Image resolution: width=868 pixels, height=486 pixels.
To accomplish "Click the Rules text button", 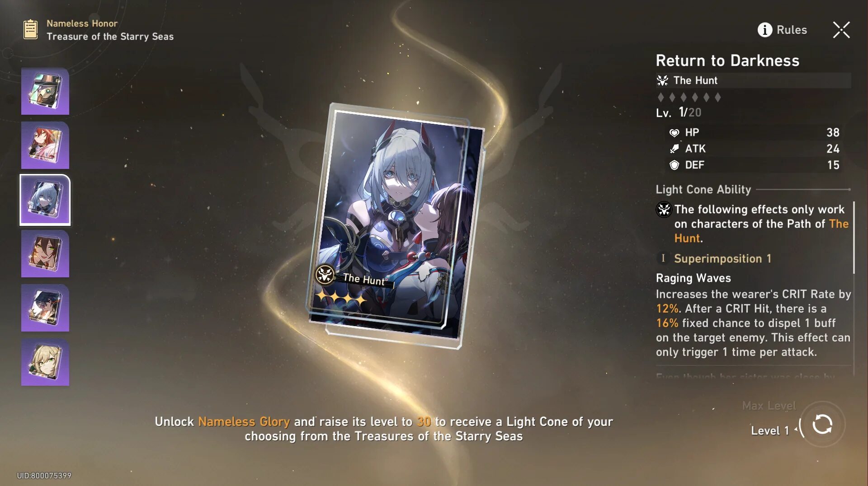I will tap(792, 30).
